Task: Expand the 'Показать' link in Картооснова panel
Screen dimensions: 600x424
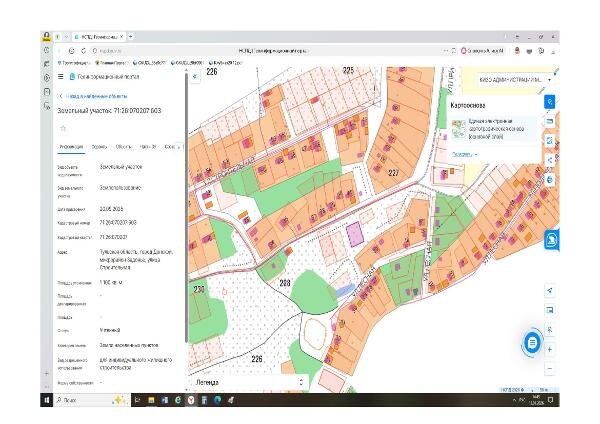Action: pyautogui.click(x=465, y=154)
